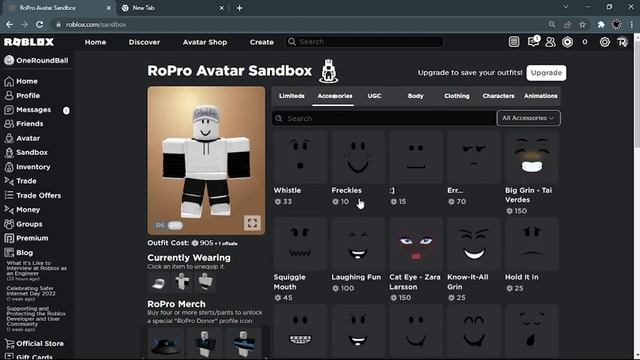Open the Create menu item
This screenshot has width=640, height=360.
tap(262, 42)
